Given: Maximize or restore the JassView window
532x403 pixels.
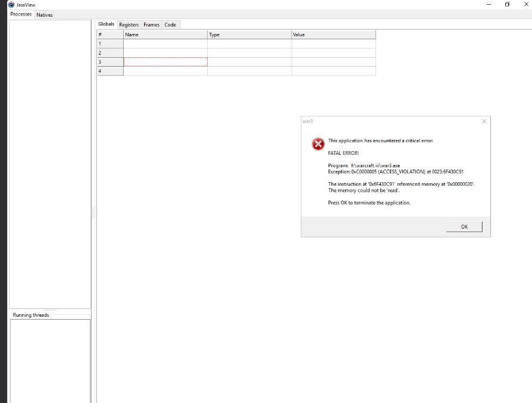Looking at the screenshot, I should click(507, 4).
